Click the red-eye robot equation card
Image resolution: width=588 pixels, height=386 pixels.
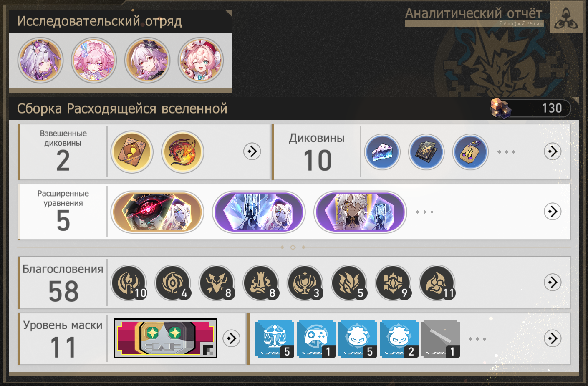coord(157,212)
